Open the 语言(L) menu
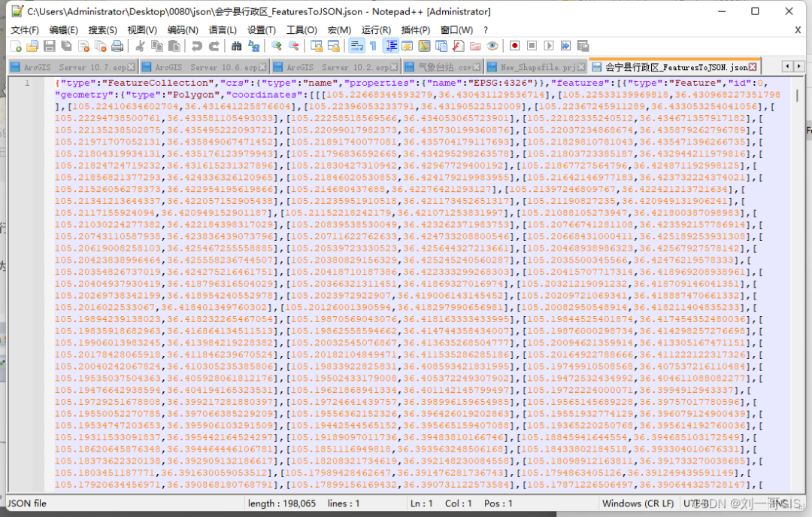This screenshot has width=812, height=517. pyautogui.click(x=223, y=30)
